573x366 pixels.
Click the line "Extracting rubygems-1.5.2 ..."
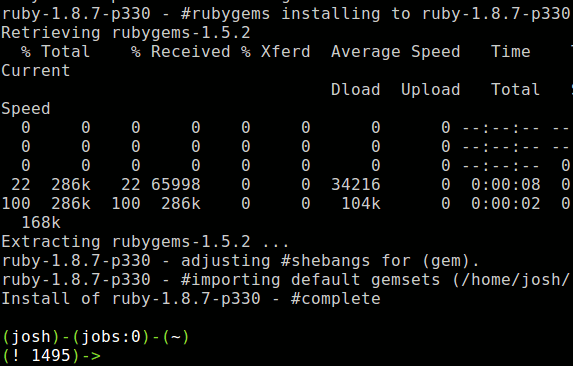point(145,242)
